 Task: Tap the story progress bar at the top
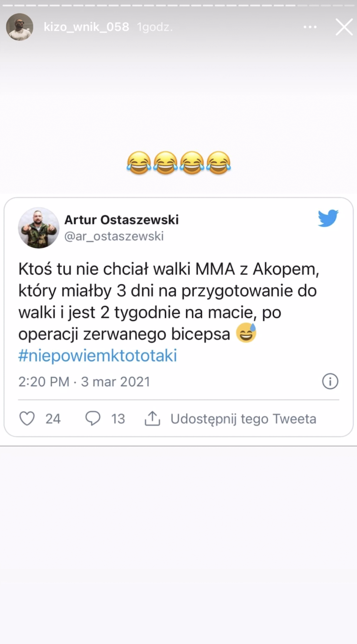tap(178, 5)
